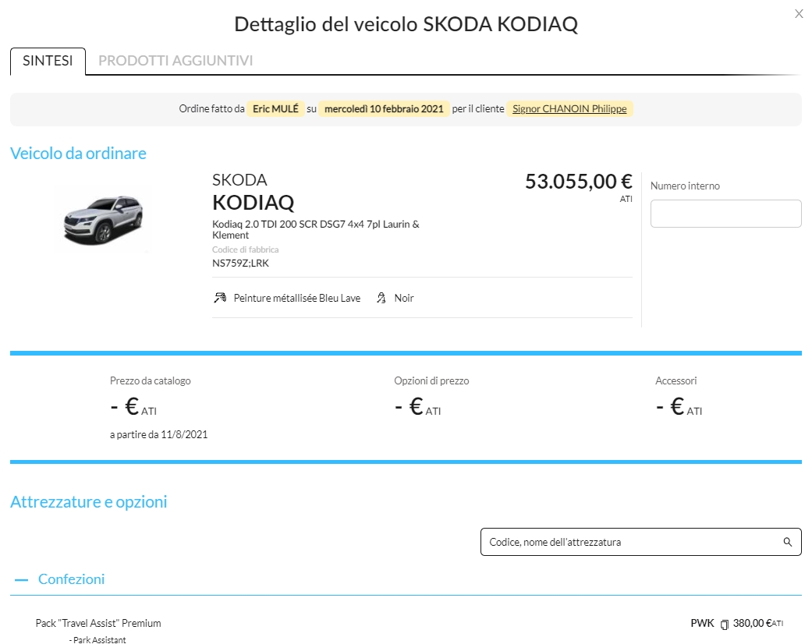The width and height of the screenshot is (812, 644).
Task: Click the Attrezzature e opzioni heading
Action: pos(89,502)
